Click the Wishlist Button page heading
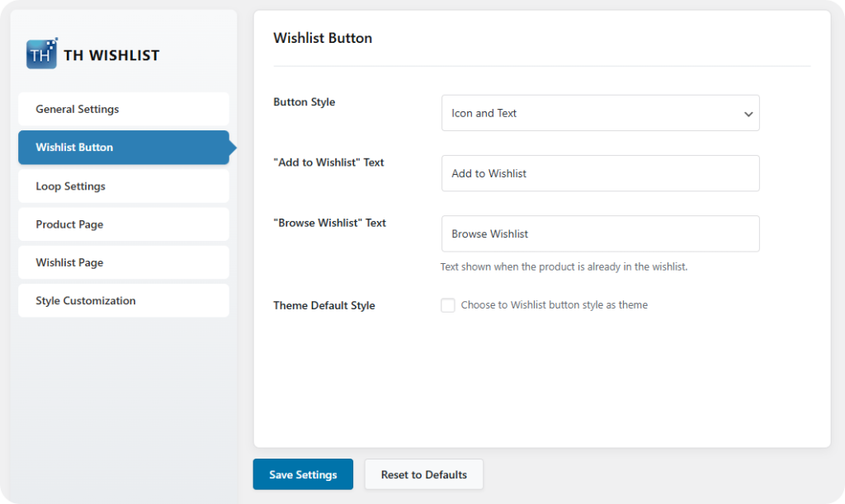Viewport: 845px width, 504px height. coord(323,38)
